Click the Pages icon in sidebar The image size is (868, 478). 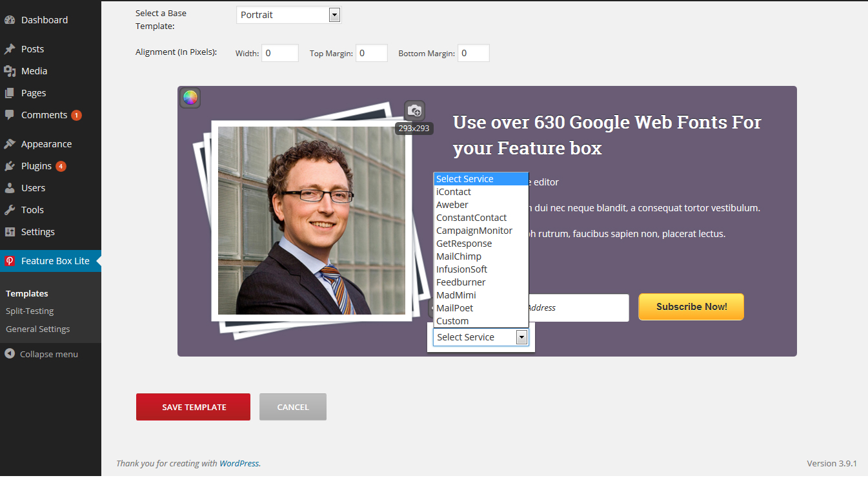click(10, 93)
